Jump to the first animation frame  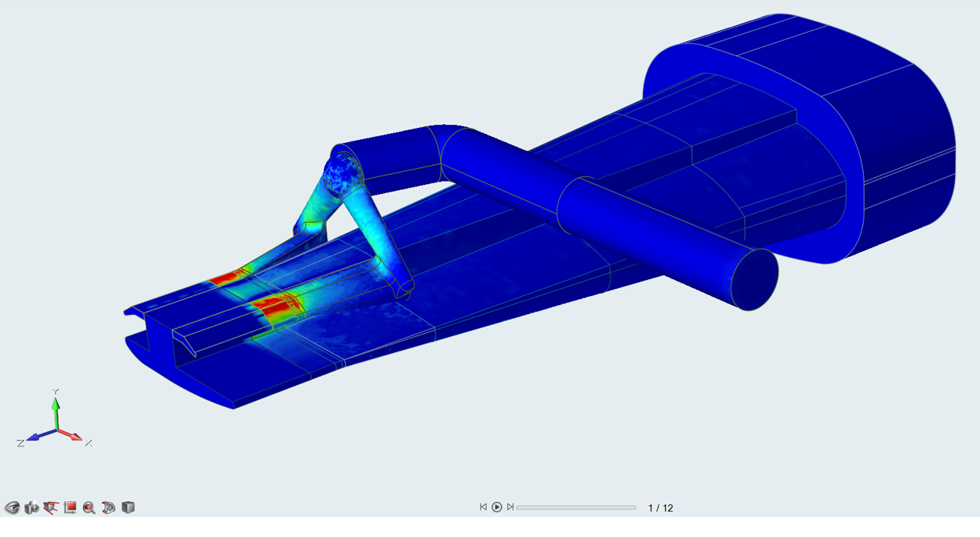pos(483,507)
